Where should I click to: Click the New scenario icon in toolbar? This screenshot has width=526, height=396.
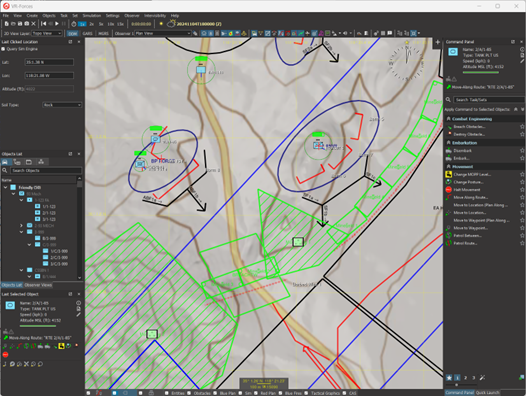click(6, 24)
